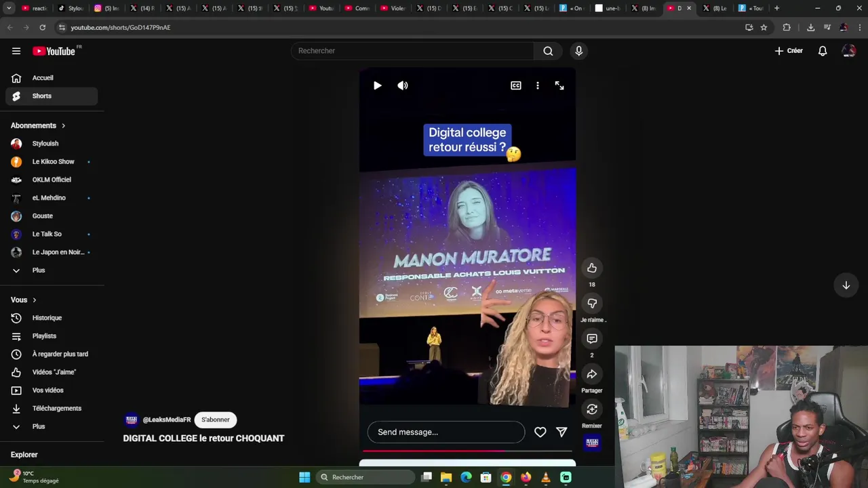Open File Explorer from the taskbar
Viewport: 868px width, 488px height.
tap(446, 477)
